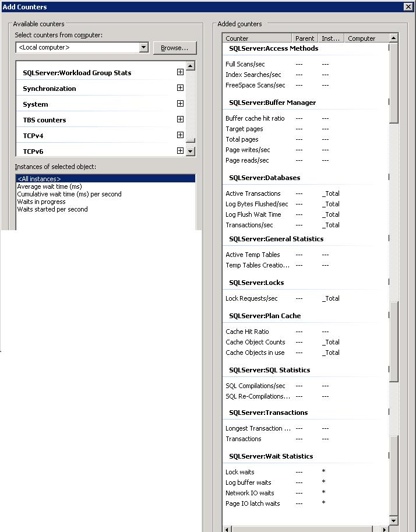Sort by the Counter column header

(257, 38)
